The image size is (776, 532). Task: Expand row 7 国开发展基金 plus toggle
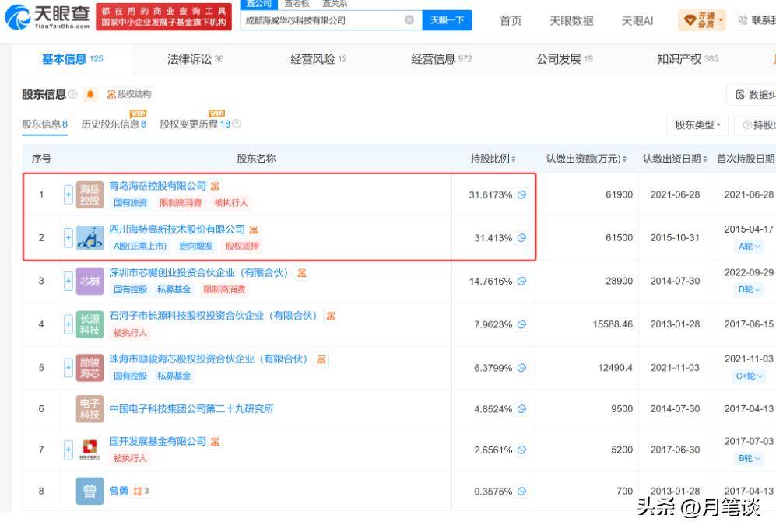click(68, 450)
